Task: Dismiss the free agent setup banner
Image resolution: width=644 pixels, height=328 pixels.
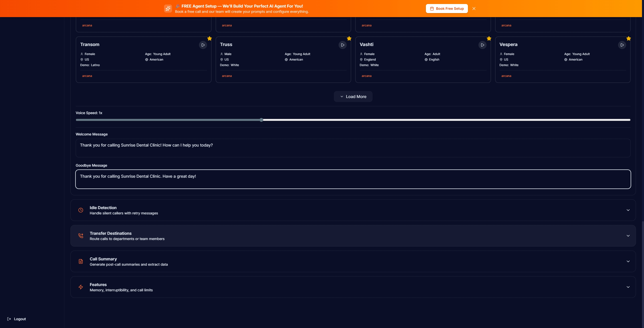Action: tap(474, 9)
